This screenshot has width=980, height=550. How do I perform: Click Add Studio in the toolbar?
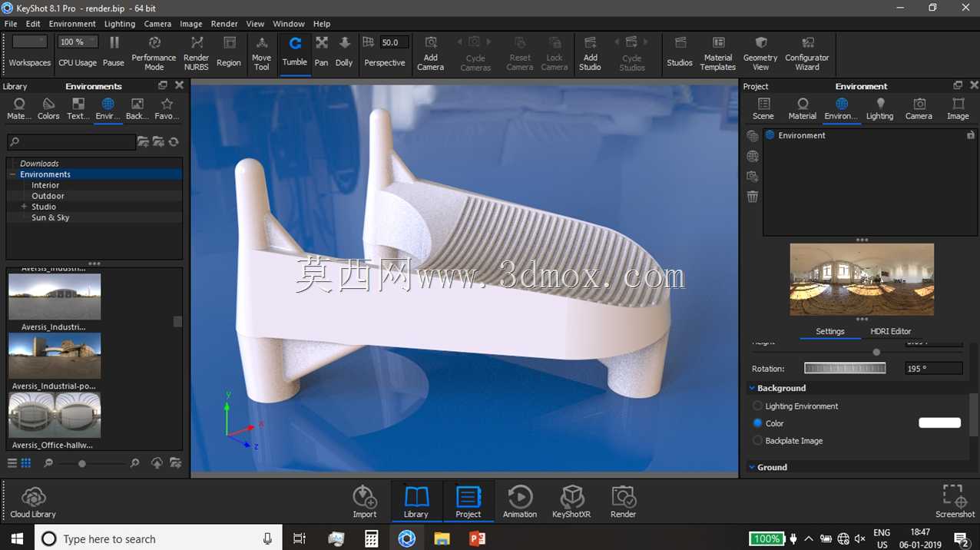coord(590,52)
